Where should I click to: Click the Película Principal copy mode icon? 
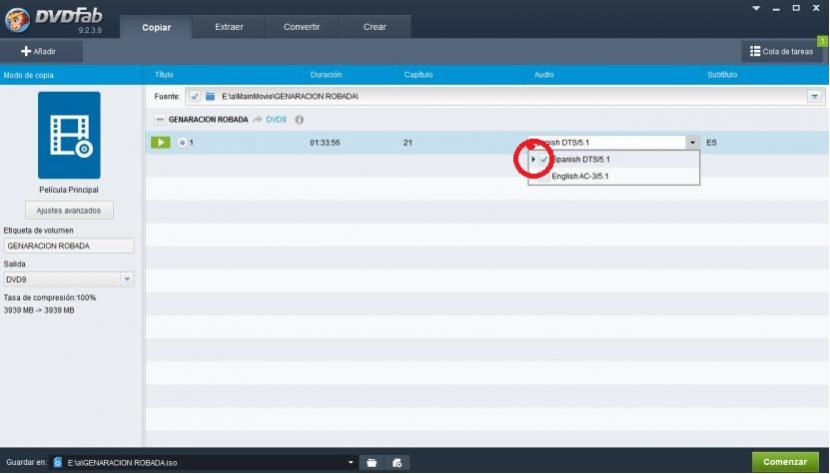pyautogui.click(x=69, y=135)
